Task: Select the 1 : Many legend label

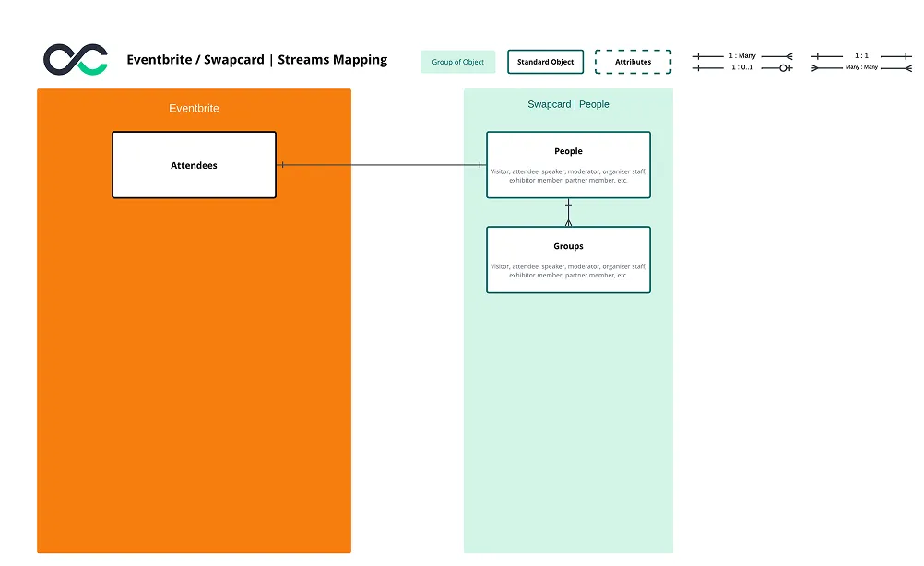Action: point(742,56)
